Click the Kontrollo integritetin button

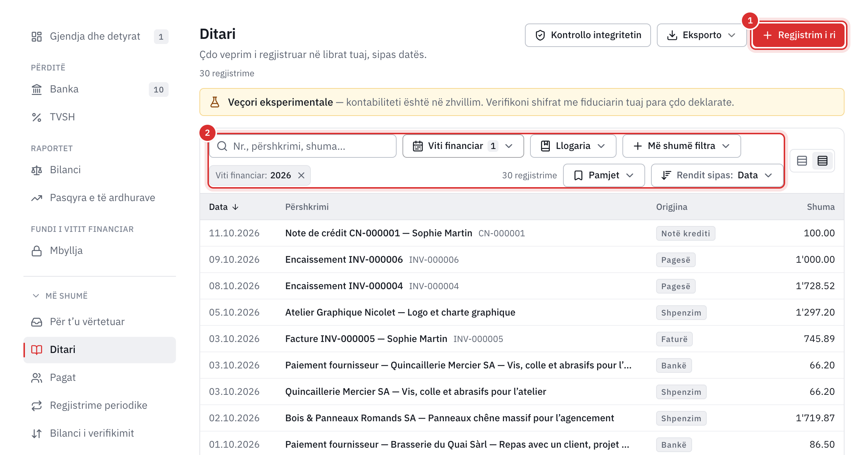[x=588, y=35]
